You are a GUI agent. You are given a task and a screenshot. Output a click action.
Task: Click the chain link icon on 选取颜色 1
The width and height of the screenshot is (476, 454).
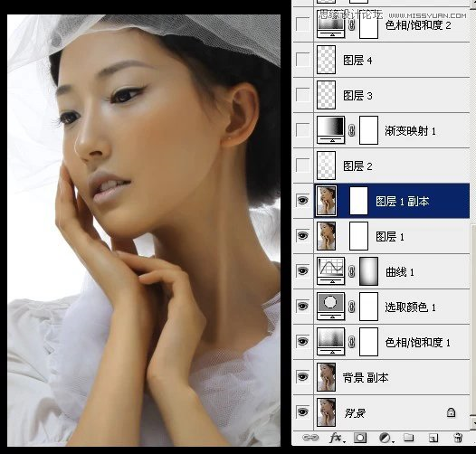351,307
